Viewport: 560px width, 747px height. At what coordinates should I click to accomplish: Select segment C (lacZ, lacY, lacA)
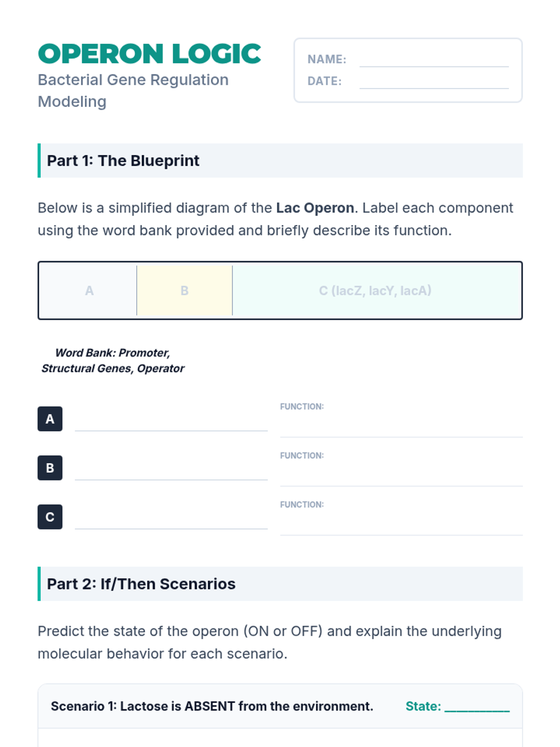pos(376,290)
